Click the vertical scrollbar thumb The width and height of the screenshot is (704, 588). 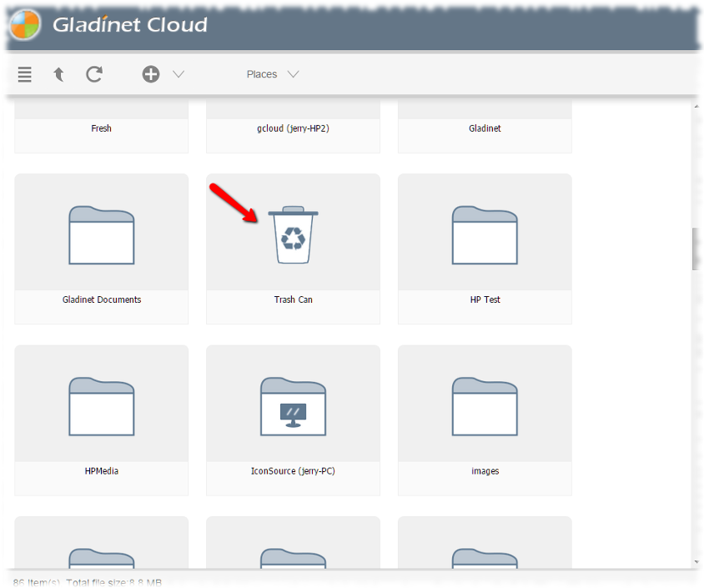(x=696, y=249)
